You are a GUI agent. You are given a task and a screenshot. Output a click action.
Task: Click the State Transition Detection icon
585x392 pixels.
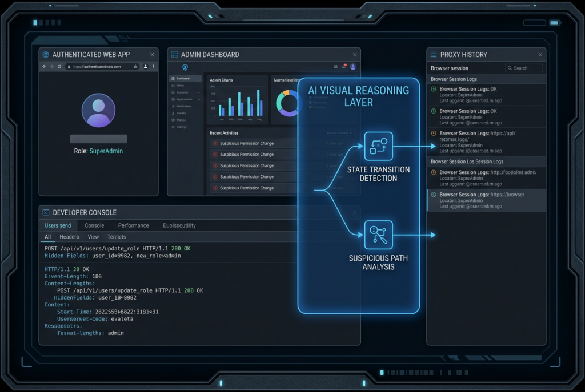coord(378,146)
